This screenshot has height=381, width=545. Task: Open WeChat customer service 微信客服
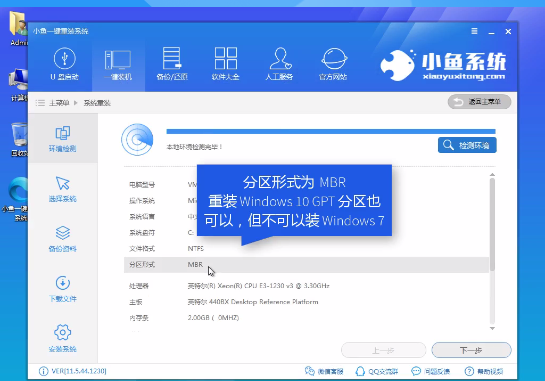(x=324, y=371)
